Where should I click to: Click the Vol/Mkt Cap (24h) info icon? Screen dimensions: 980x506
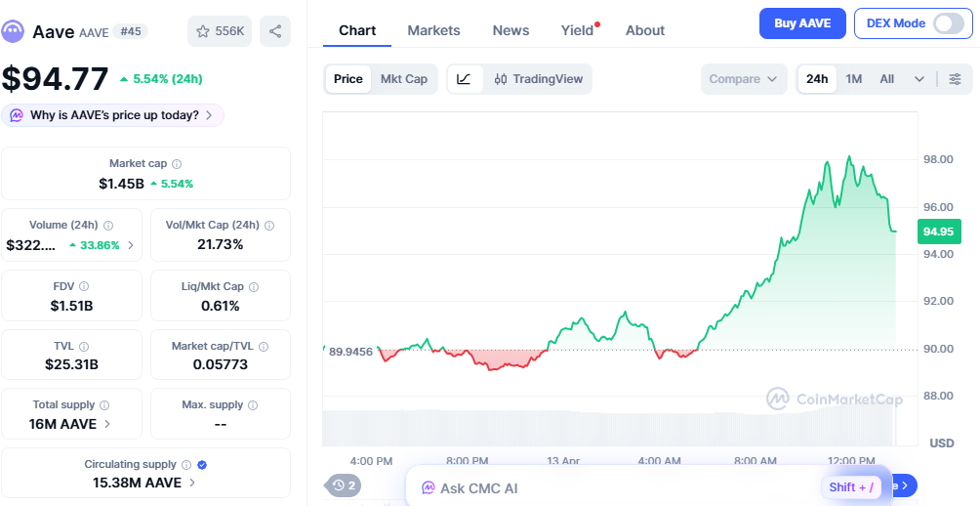coord(270,226)
